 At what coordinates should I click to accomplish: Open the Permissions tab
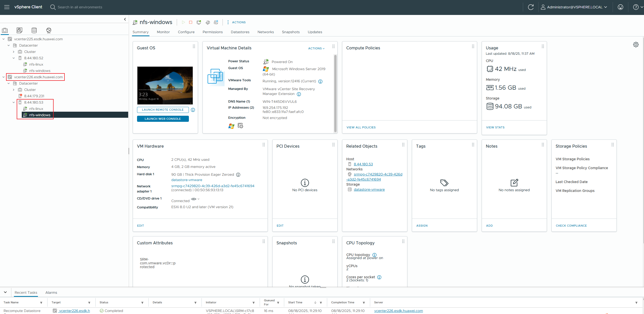coord(213,32)
